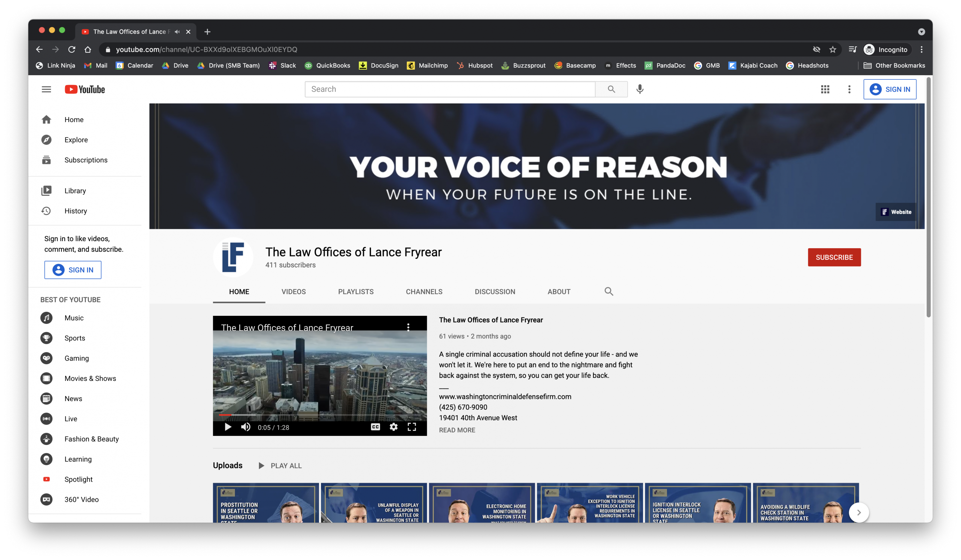Enter fullscreen on the video player
The image size is (961, 560).
click(411, 427)
